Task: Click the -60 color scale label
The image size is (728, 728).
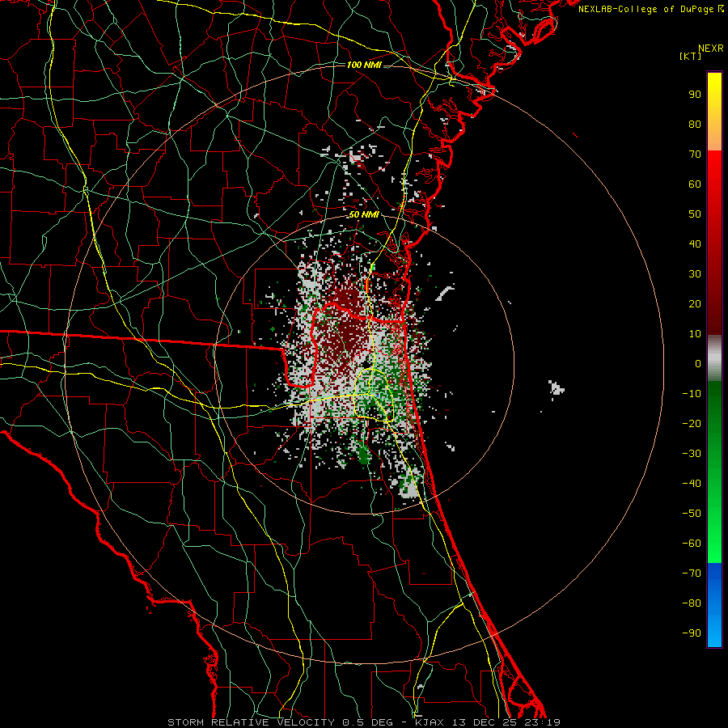Action: [x=692, y=544]
